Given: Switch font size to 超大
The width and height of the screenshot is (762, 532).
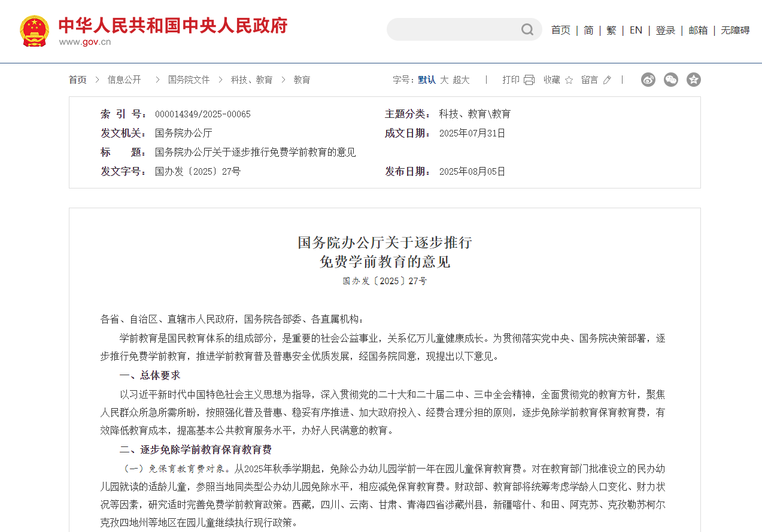Looking at the screenshot, I should click(461, 80).
